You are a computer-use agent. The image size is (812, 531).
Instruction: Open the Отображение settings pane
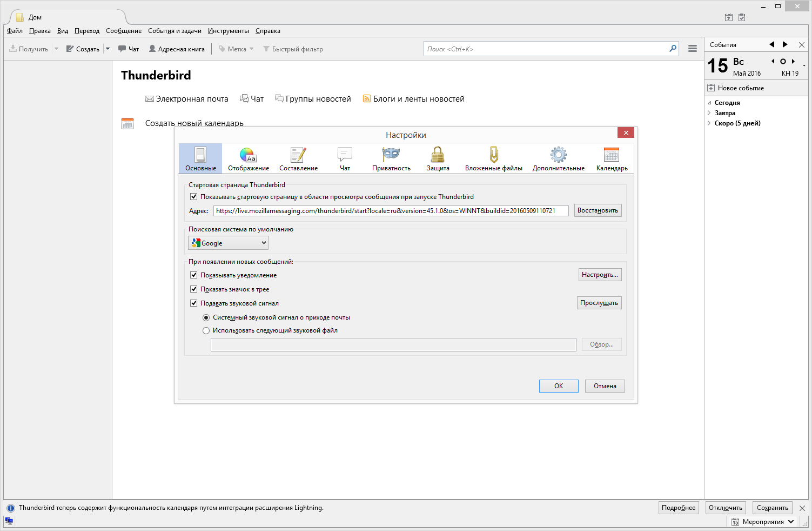click(x=249, y=158)
